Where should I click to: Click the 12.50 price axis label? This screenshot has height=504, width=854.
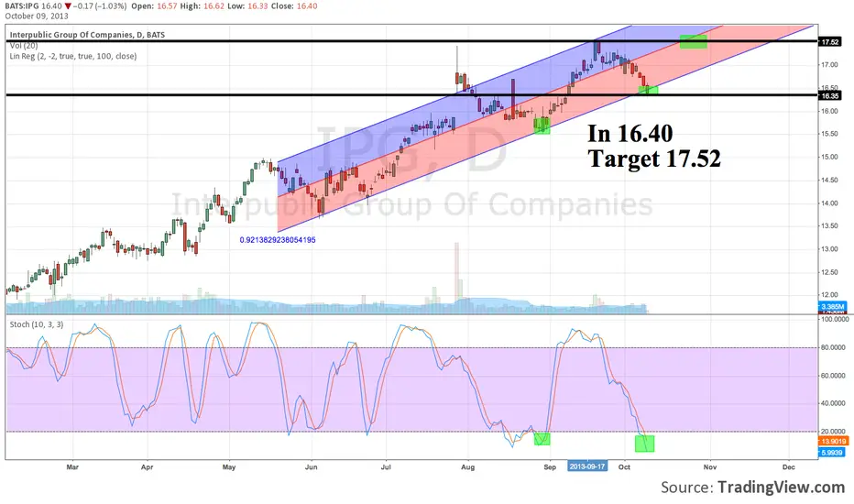point(830,272)
